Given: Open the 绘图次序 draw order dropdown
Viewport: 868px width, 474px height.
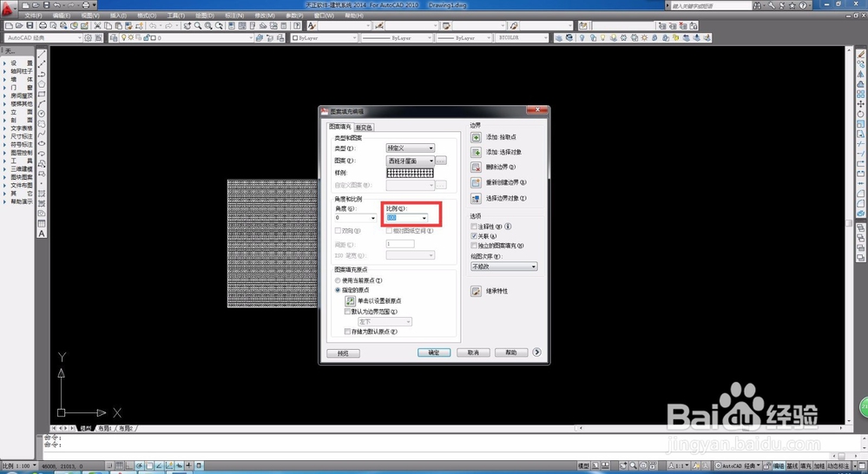Looking at the screenshot, I should coord(503,267).
